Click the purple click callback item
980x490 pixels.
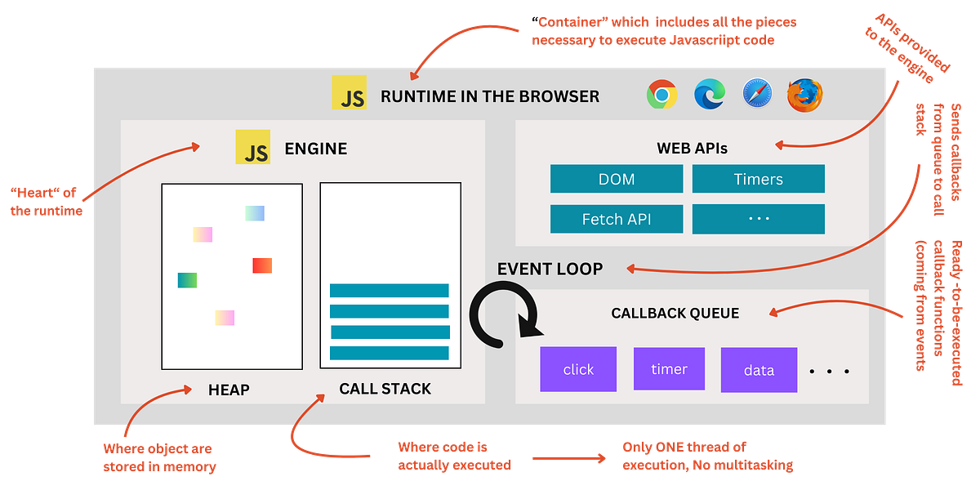point(578,369)
